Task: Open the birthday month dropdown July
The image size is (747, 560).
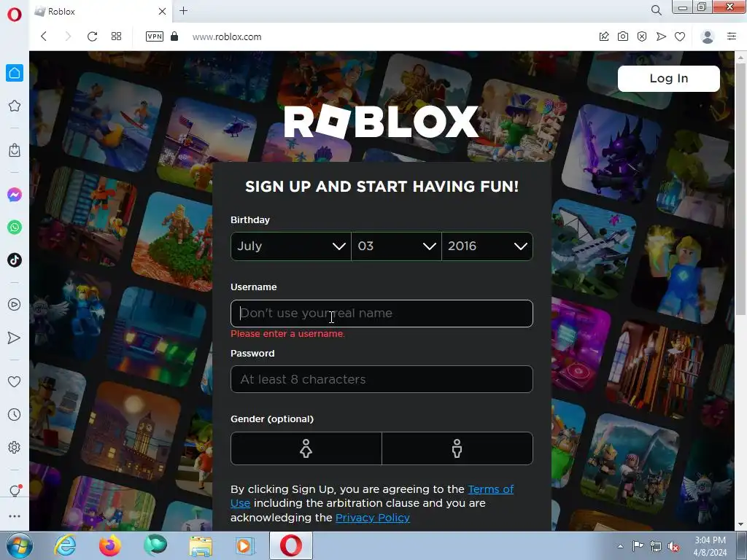Action: click(x=290, y=246)
